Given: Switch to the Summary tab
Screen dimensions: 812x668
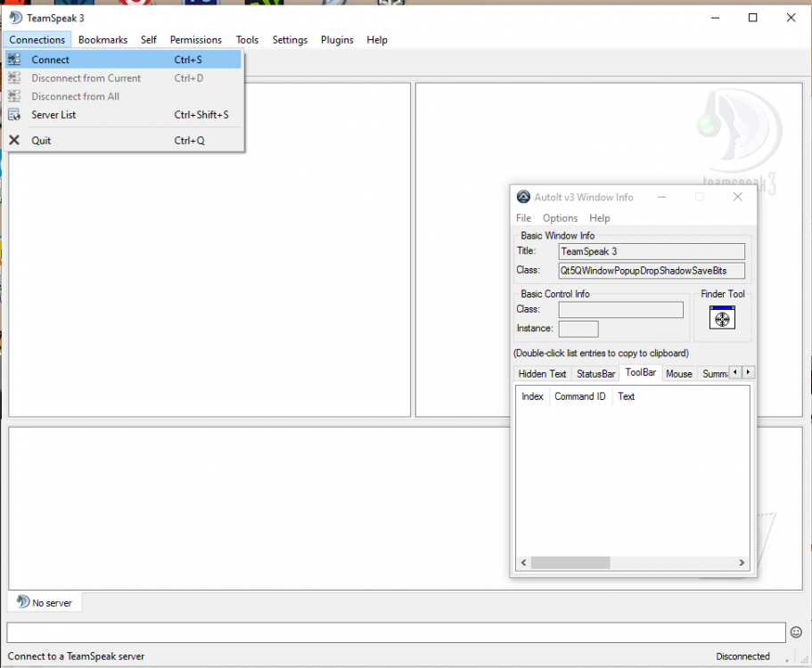Looking at the screenshot, I should pyautogui.click(x=714, y=373).
